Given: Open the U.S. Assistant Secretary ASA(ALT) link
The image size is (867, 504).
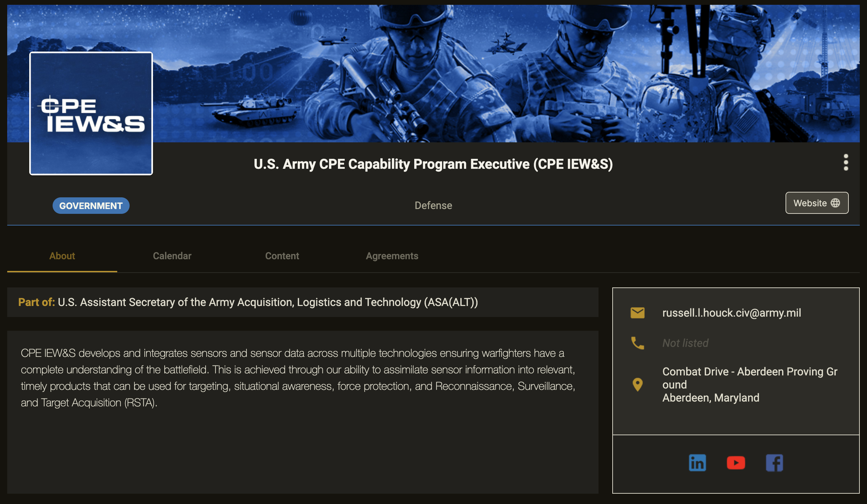Looking at the screenshot, I should coord(268,302).
